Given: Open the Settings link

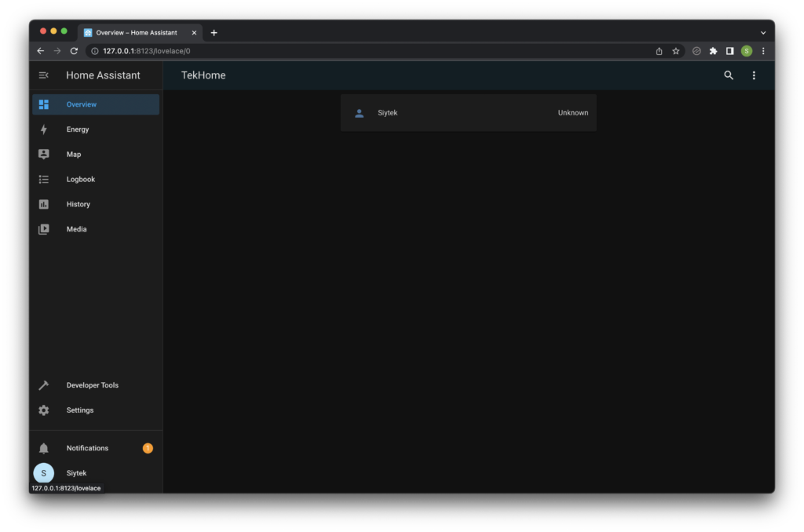Looking at the screenshot, I should pos(95,410).
